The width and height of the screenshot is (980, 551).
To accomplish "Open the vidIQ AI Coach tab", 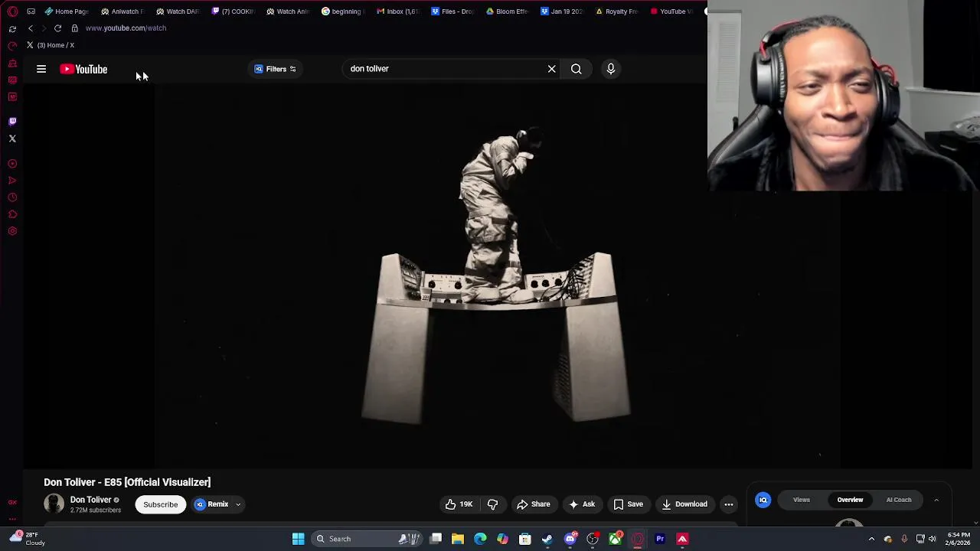I will coord(899,500).
